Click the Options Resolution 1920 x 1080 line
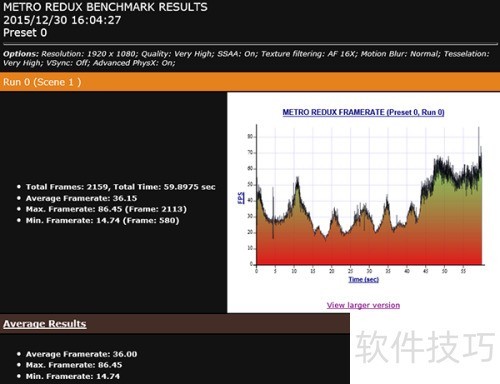The width and height of the screenshot is (500, 384). click(246, 54)
